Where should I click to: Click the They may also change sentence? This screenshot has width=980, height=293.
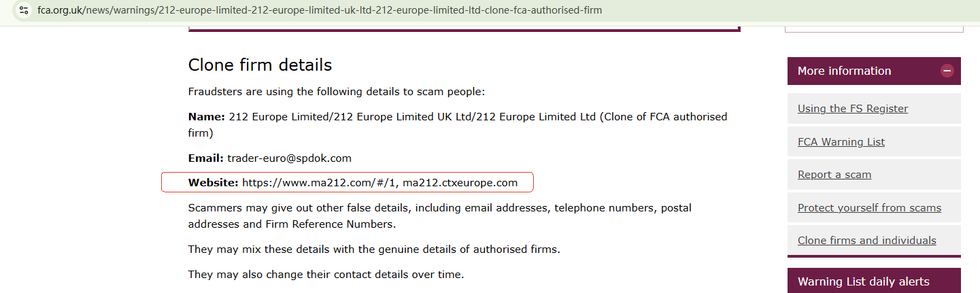pos(326,275)
